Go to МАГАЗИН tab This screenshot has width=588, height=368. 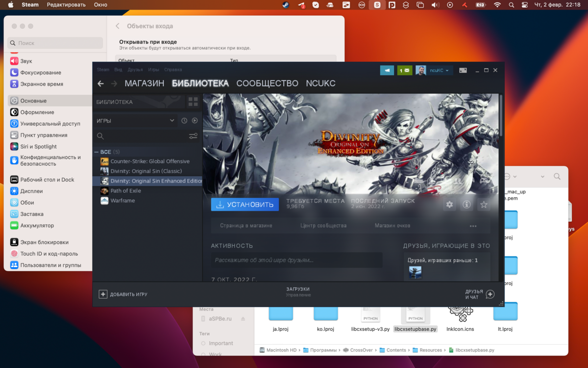[144, 83]
